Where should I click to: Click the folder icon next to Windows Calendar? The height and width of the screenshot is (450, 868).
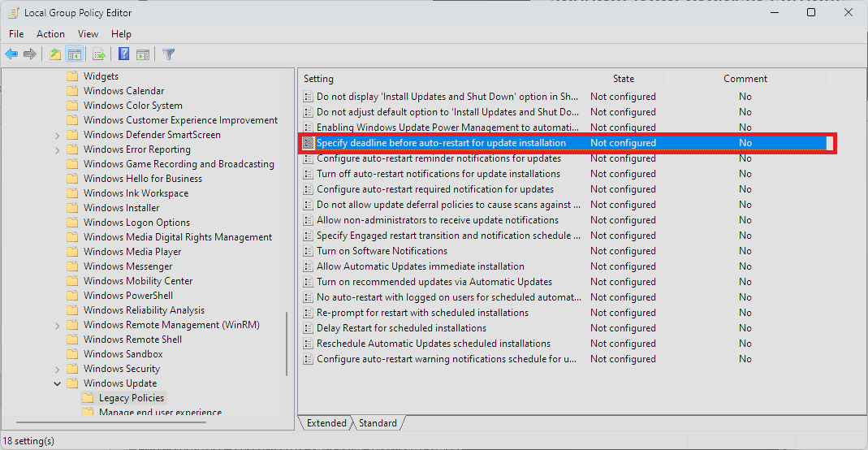[x=72, y=91]
